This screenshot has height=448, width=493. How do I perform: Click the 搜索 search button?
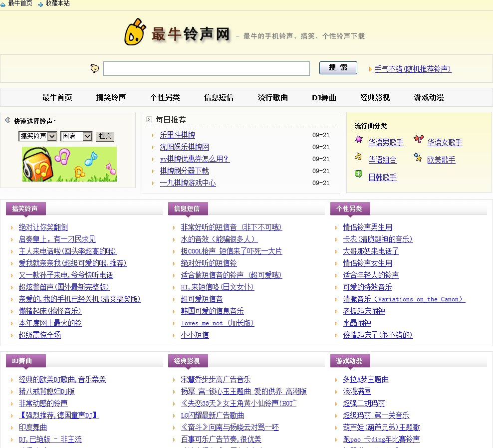(x=338, y=68)
